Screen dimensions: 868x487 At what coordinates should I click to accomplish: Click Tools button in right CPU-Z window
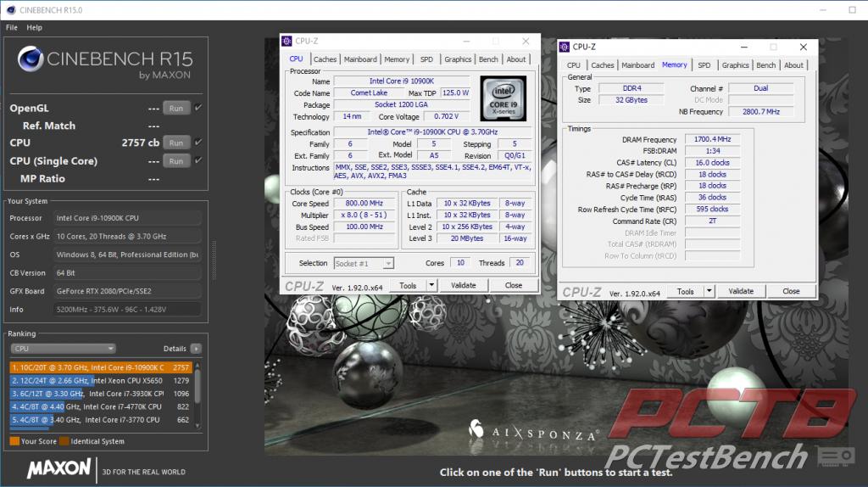685,291
